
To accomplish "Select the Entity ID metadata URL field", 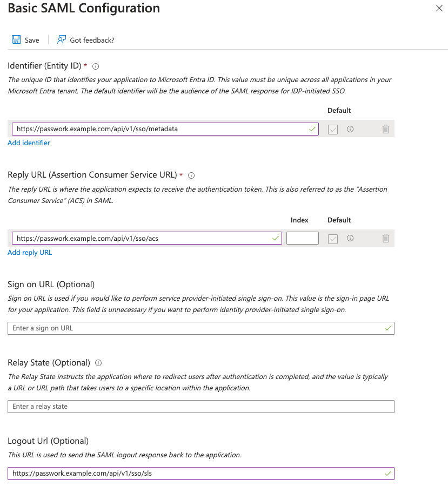I will 162,129.
